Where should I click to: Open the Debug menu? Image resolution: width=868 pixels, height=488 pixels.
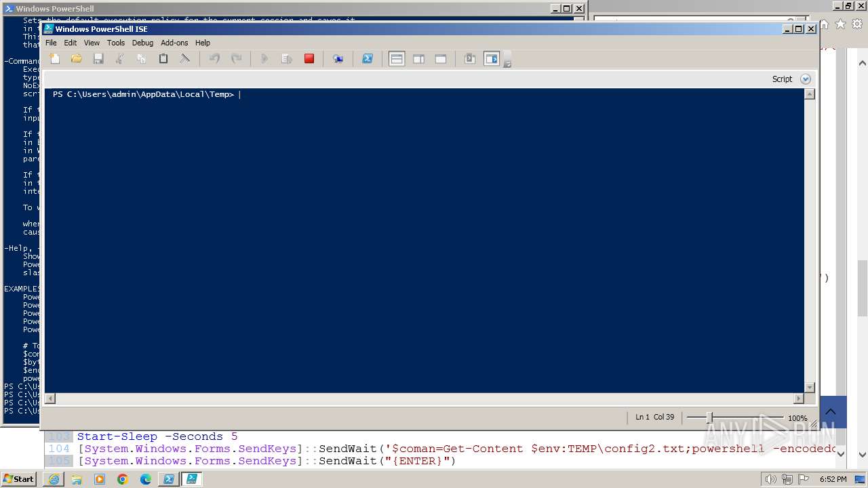coord(142,43)
